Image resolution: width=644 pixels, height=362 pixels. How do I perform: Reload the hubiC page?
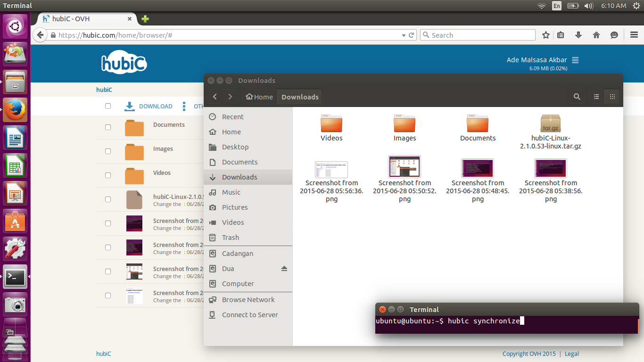click(x=412, y=35)
